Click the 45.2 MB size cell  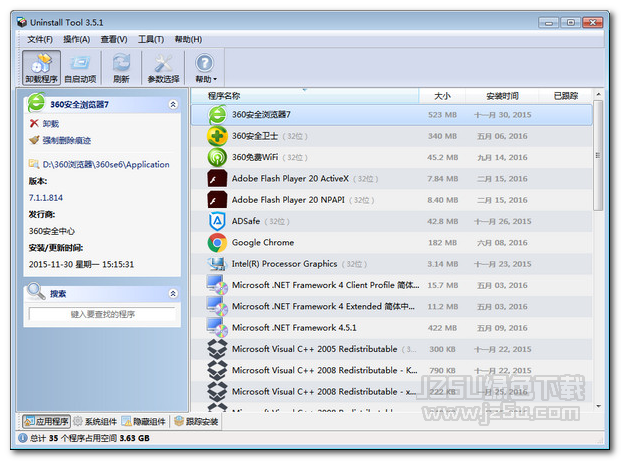click(442, 157)
